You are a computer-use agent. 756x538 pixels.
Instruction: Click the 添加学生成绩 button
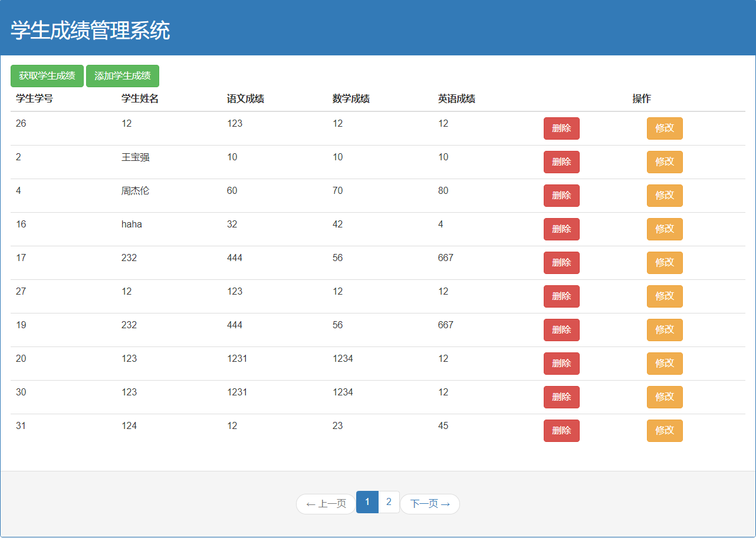point(122,75)
